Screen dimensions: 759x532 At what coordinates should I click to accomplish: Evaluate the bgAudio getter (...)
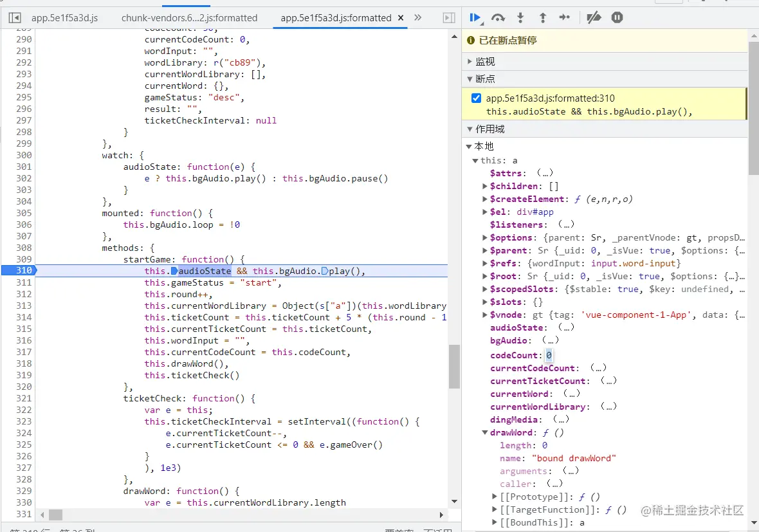pyautogui.click(x=551, y=340)
